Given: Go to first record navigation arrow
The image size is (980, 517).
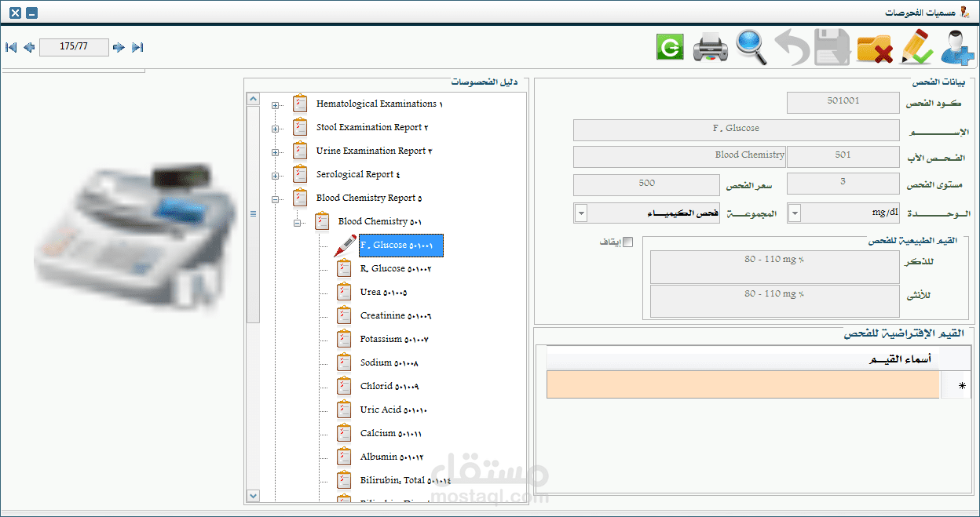Looking at the screenshot, I should click(11, 47).
